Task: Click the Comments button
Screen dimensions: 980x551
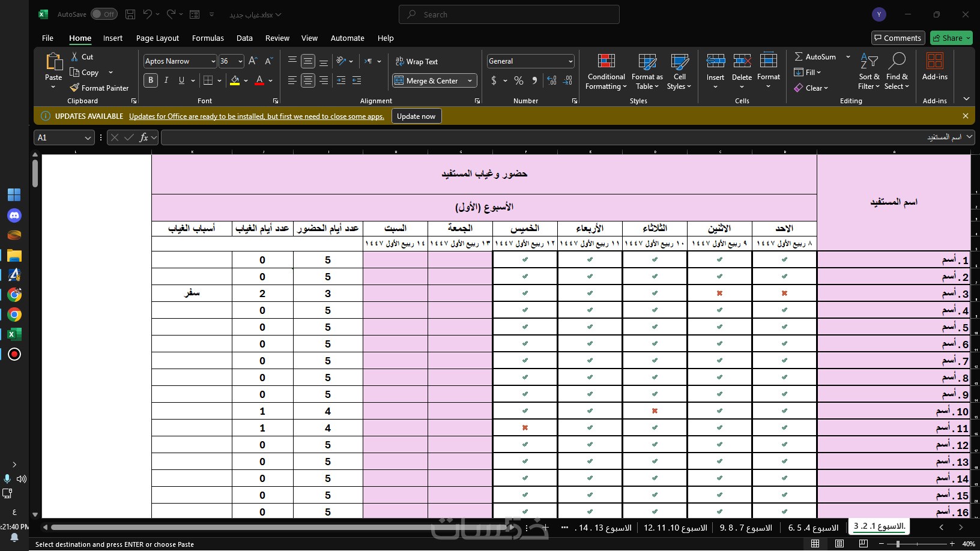Action: click(x=898, y=38)
